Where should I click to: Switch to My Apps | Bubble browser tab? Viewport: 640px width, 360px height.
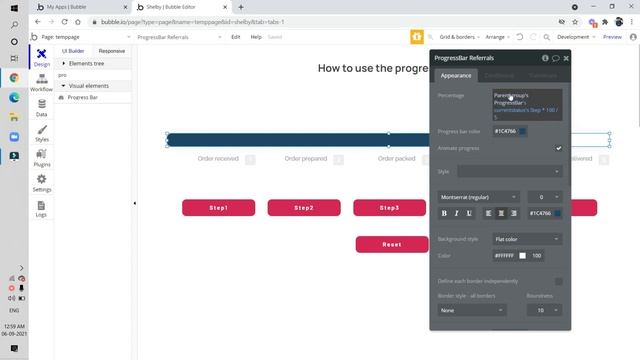[81, 7]
